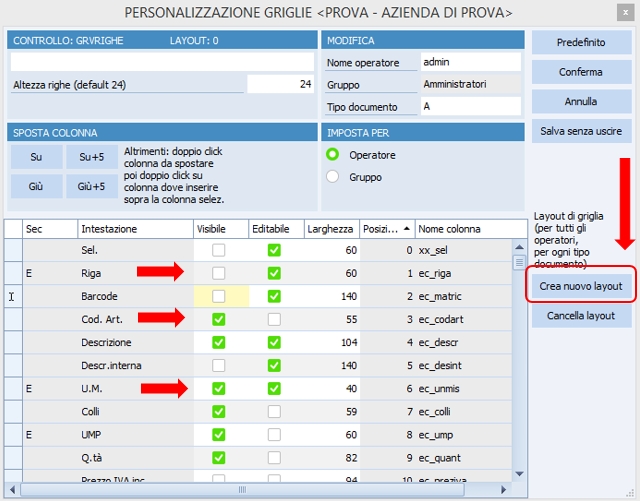Move column up with Su

pyautogui.click(x=36, y=157)
